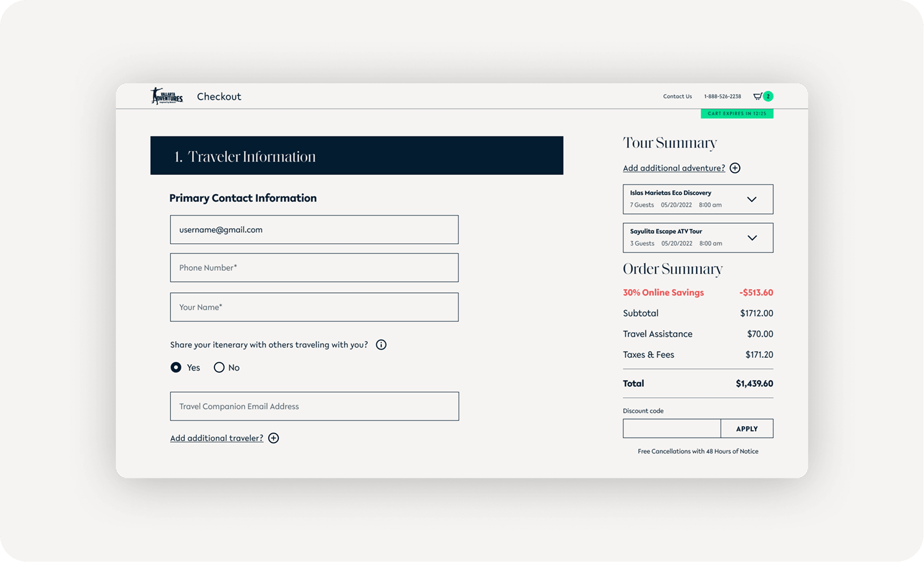Select the No radio button for itinerary sharing
This screenshot has width=924, height=562.
[219, 367]
